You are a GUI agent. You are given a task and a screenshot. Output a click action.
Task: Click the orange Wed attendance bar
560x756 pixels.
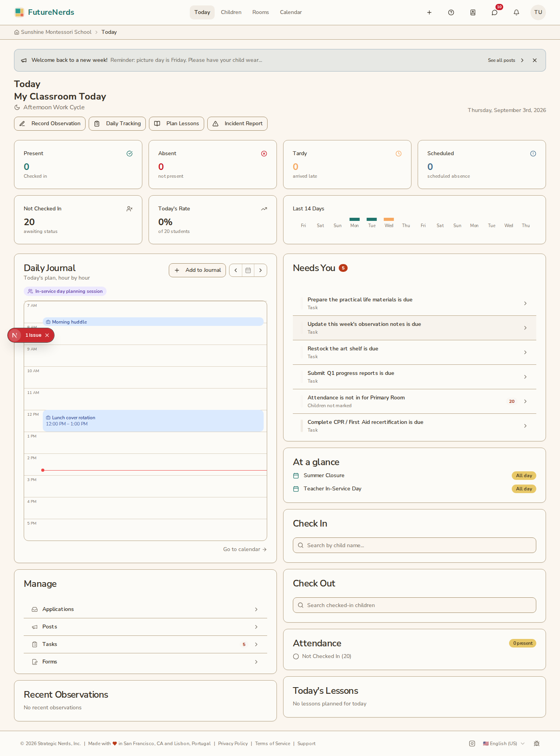pos(389,219)
